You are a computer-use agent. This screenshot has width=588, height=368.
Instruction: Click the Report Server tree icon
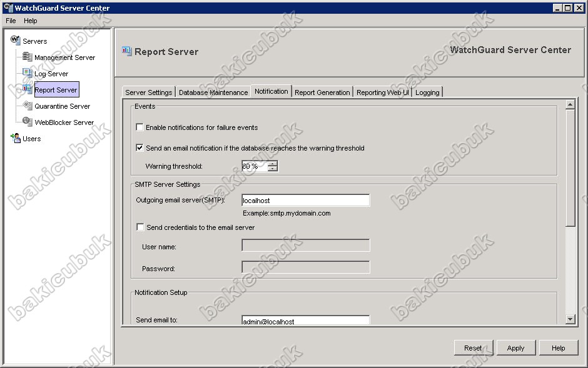(27, 89)
